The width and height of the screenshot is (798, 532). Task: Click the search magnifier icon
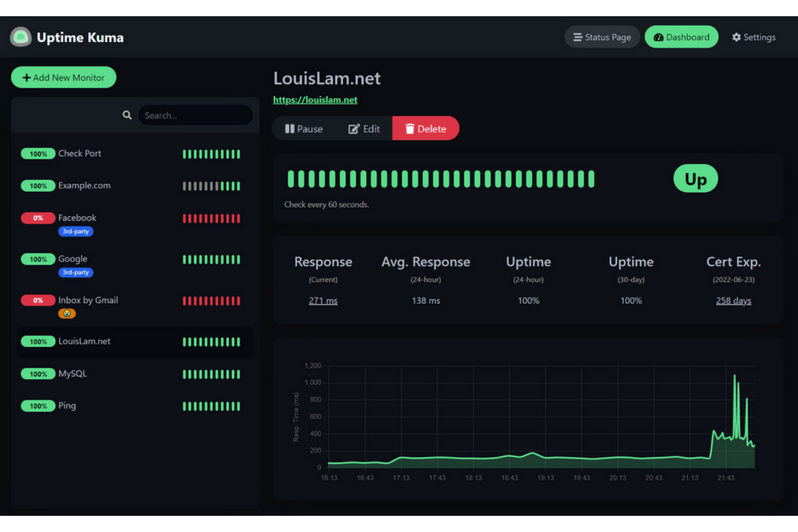pyautogui.click(x=127, y=115)
